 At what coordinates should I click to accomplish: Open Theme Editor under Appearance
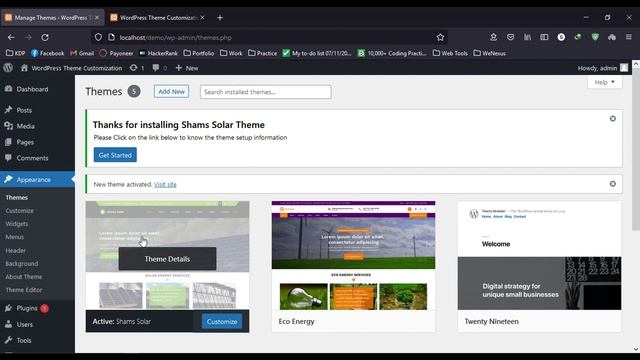click(24, 290)
